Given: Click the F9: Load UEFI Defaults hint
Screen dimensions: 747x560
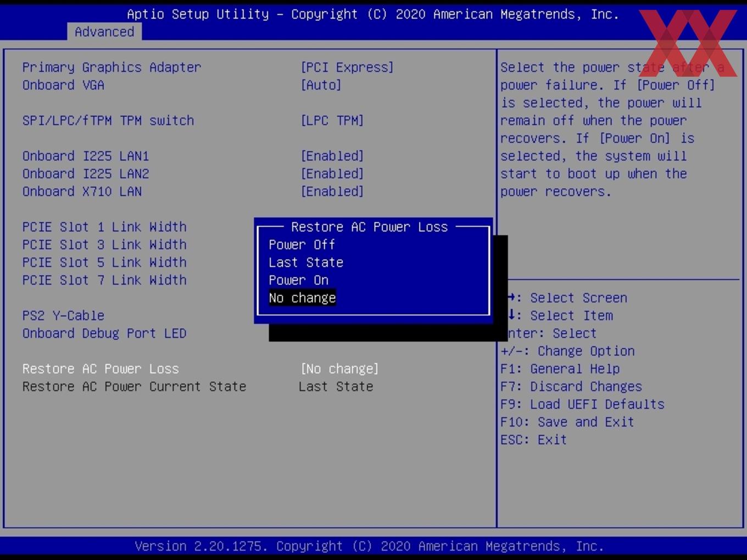Looking at the screenshot, I should coord(582,404).
